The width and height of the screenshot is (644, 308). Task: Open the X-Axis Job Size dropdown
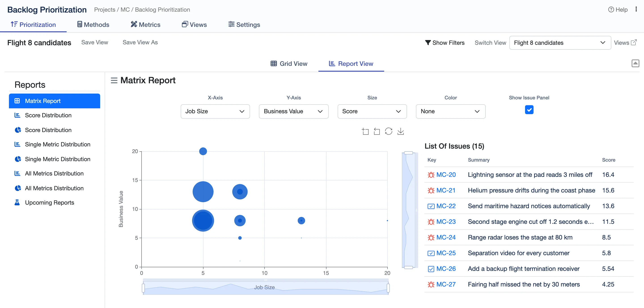point(215,111)
